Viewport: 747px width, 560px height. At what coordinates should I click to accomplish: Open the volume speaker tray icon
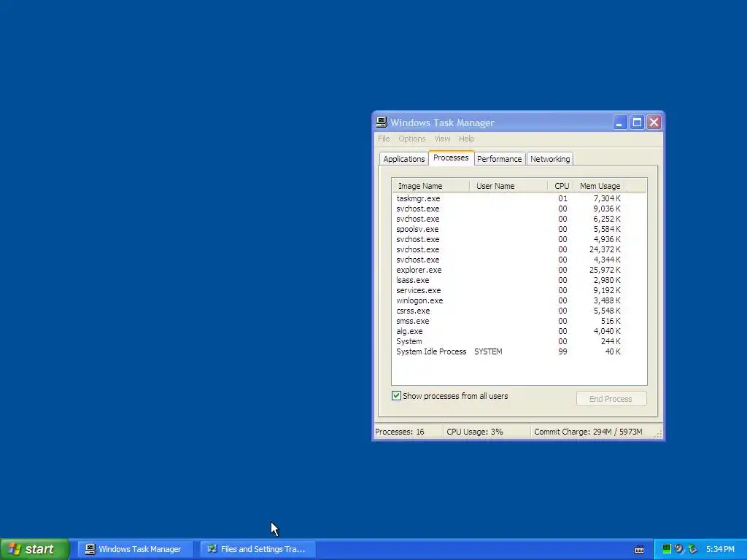[x=679, y=549]
